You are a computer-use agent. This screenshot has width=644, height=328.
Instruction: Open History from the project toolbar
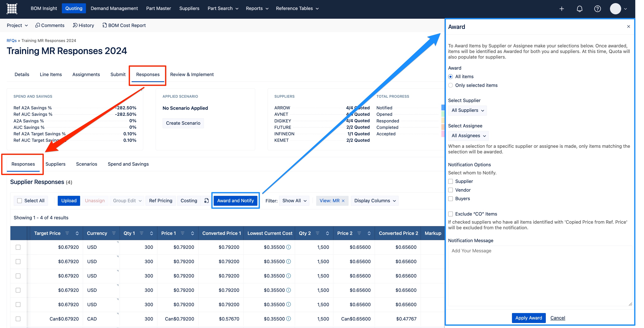point(83,25)
